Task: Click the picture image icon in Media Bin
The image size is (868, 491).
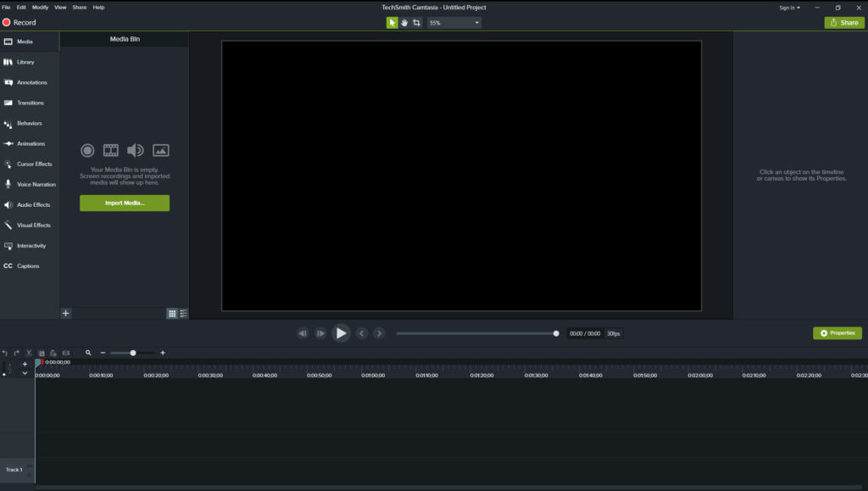Action: click(160, 150)
